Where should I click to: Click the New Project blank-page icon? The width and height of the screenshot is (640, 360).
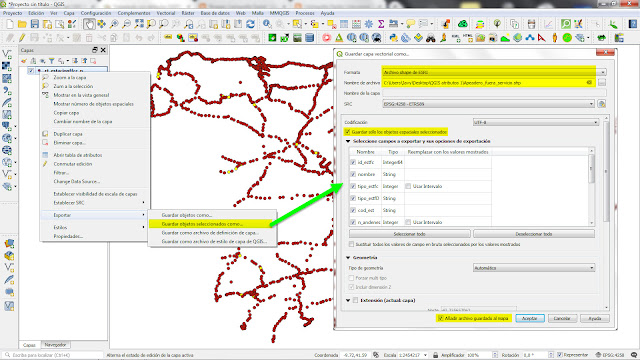10,24
